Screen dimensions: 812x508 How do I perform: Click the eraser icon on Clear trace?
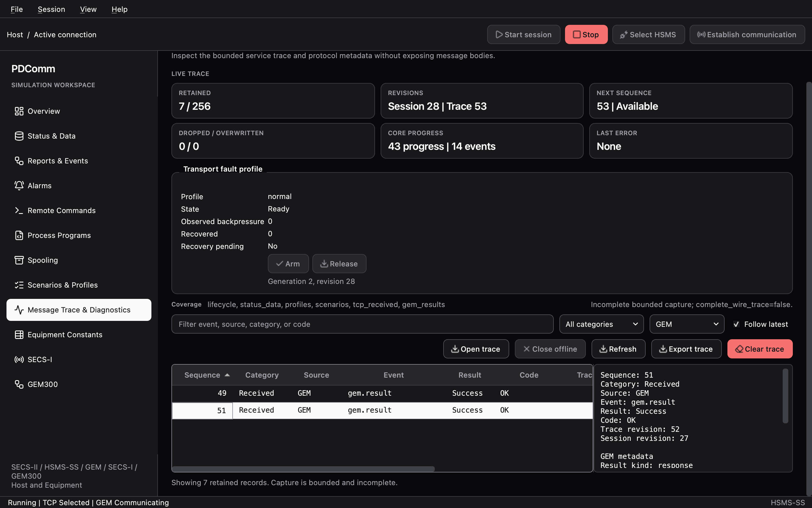739,349
